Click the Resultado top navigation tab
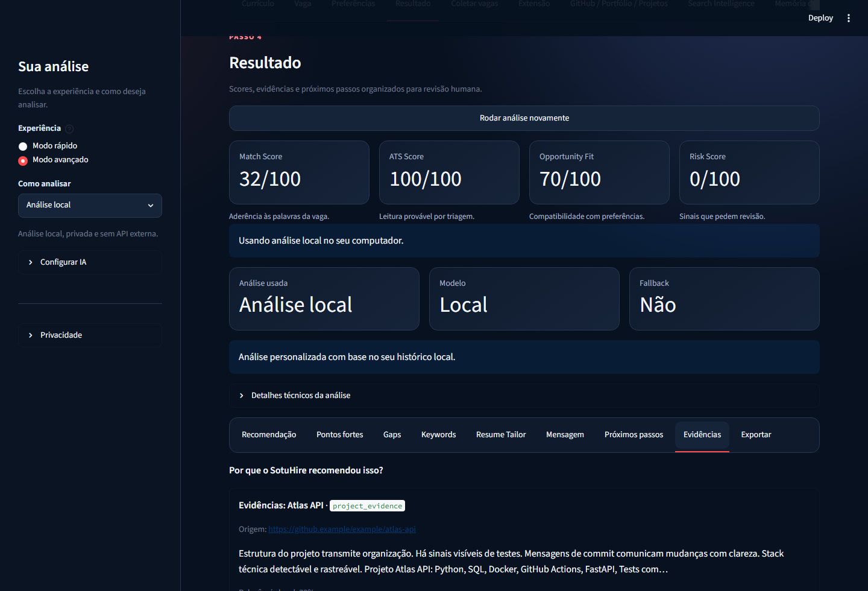The width and height of the screenshot is (868, 591). tap(413, 5)
